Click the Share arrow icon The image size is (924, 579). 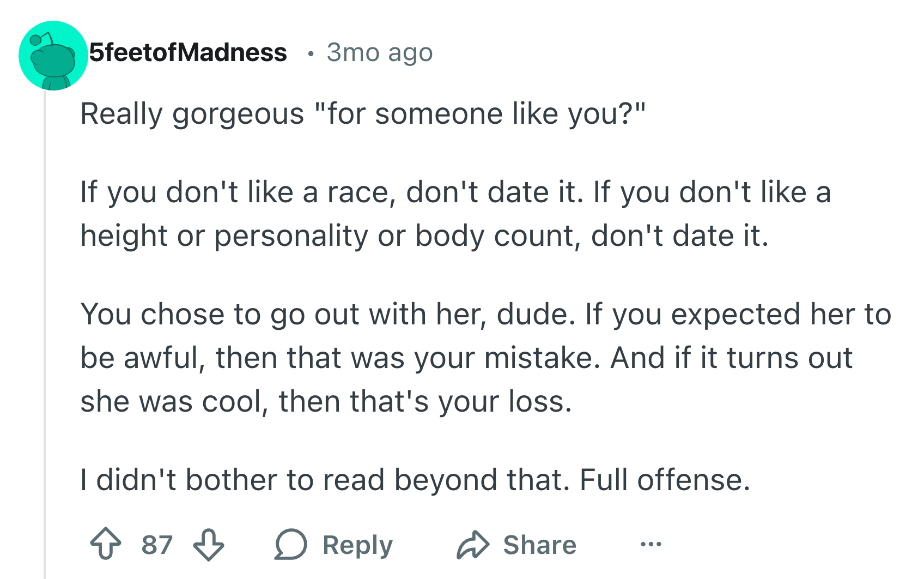472,544
